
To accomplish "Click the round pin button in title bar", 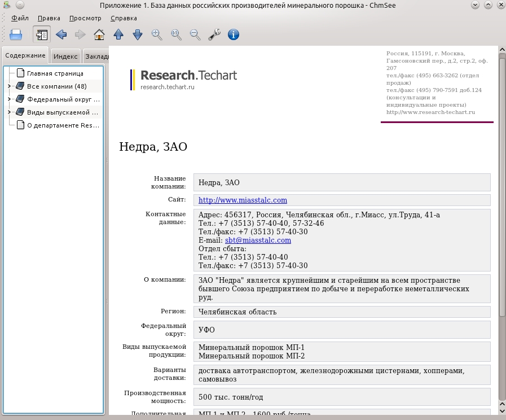I will [x=20, y=5].
